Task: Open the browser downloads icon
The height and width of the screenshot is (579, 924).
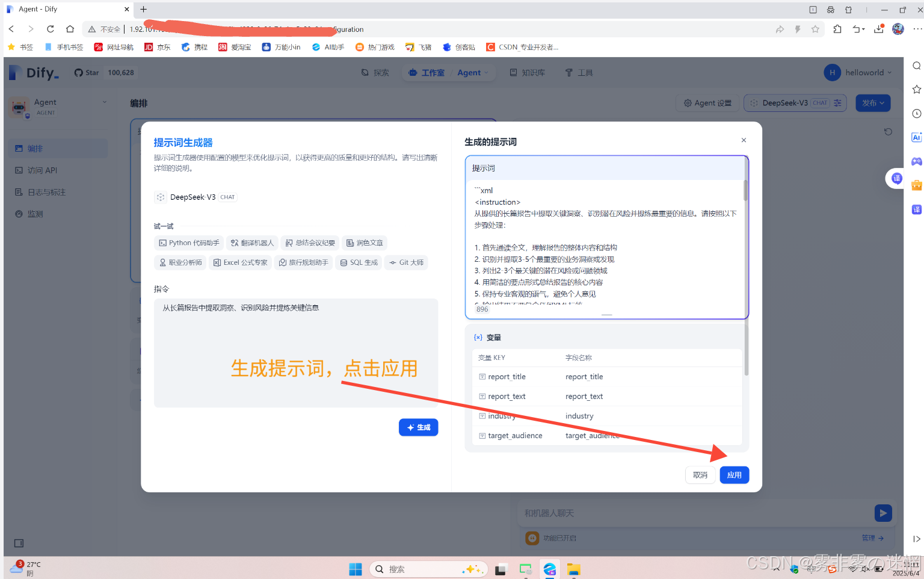Action: [x=879, y=29]
